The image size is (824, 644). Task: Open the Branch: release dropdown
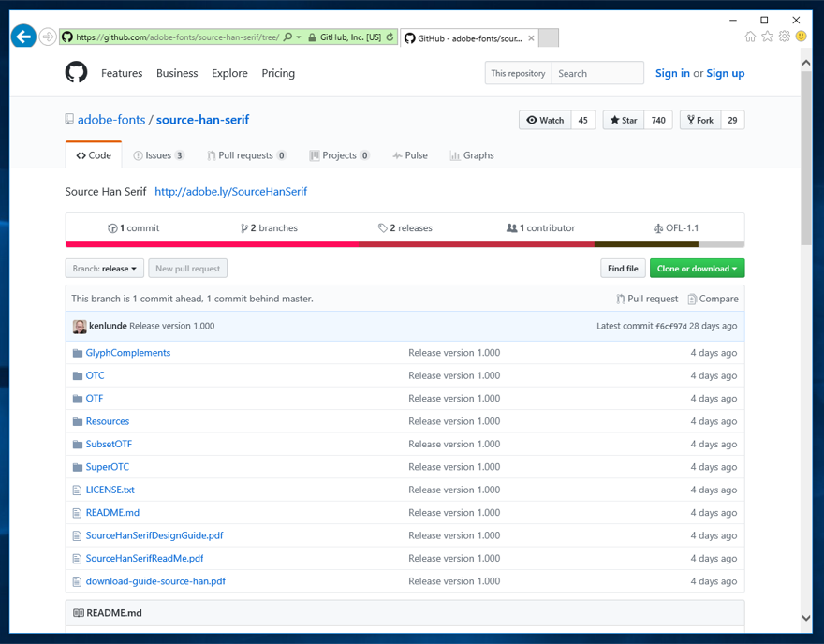(105, 269)
